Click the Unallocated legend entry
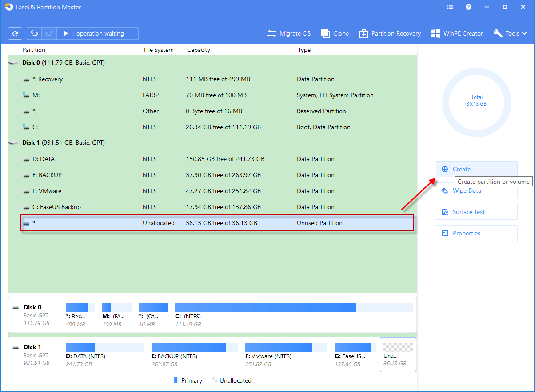 pos(232,380)
